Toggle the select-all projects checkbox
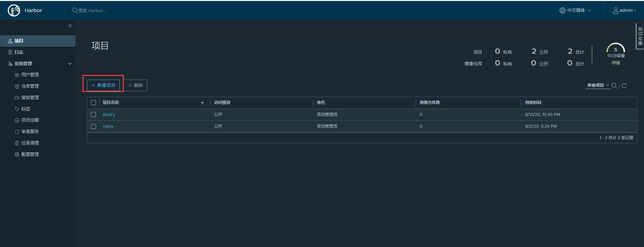 tap(94, 103)
